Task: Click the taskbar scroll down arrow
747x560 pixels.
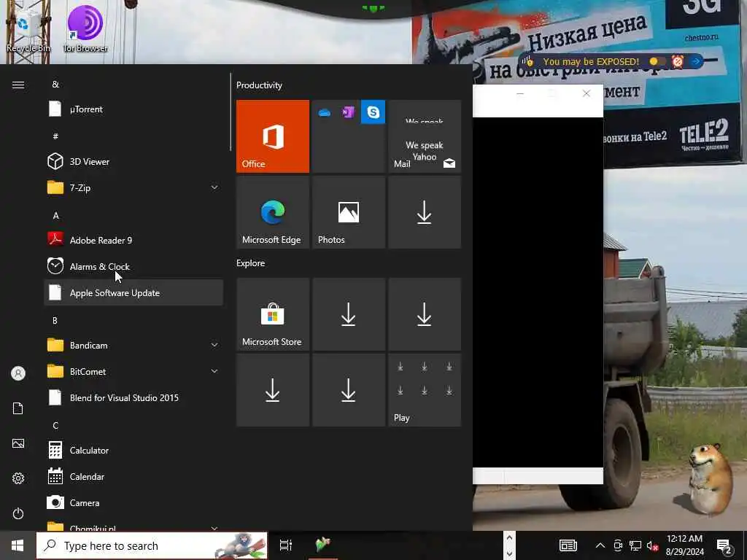Action: (509, 553)
